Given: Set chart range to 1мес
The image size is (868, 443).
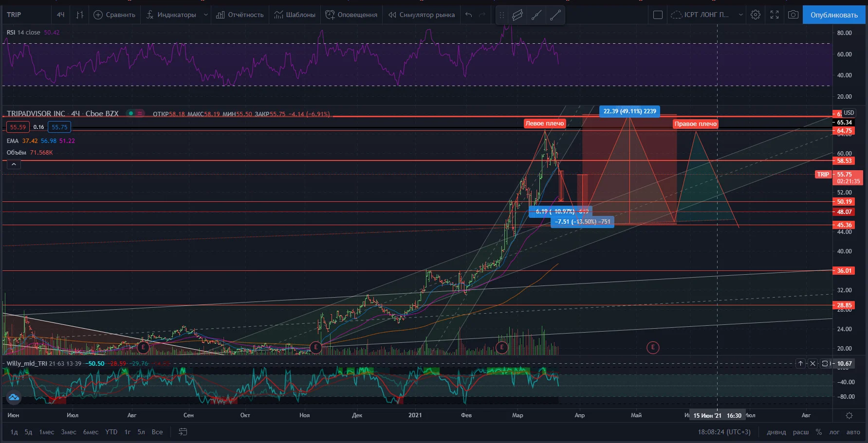Looking at the screenshot, I should 47,432.
